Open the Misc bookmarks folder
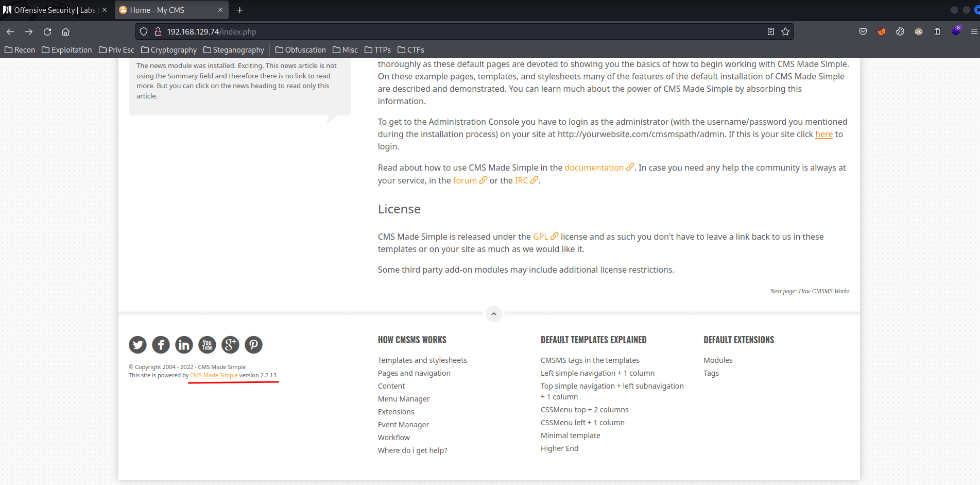Screen dimensions: 980x485 click(x=345, y=50)
